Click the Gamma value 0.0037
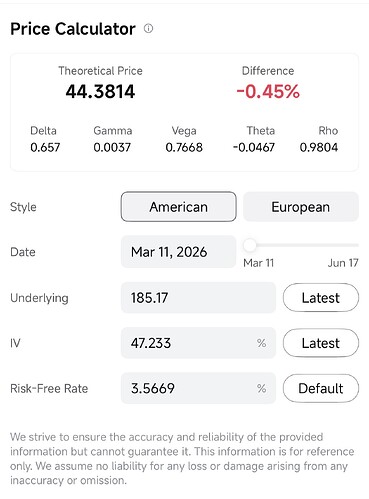This screenshot has width=369, height=499. click(112, 147)
